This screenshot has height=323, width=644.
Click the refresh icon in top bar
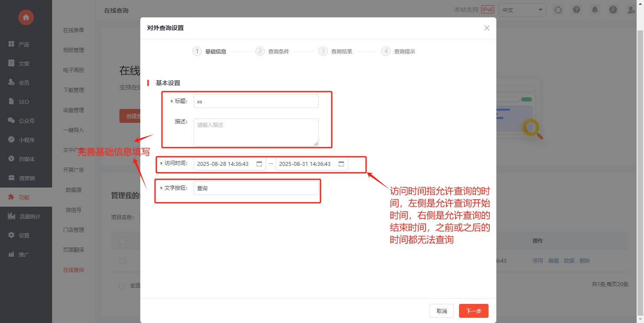[x=558, y=10]
